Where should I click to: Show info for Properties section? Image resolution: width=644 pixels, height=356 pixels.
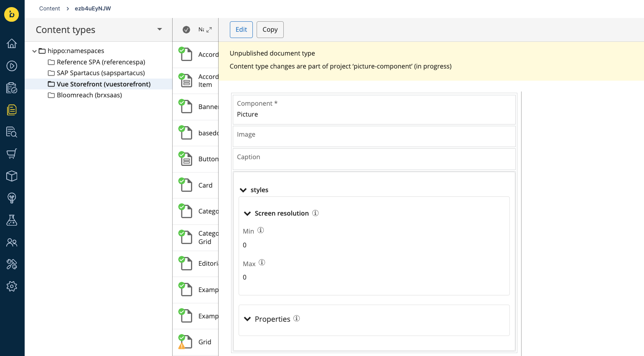297,318
